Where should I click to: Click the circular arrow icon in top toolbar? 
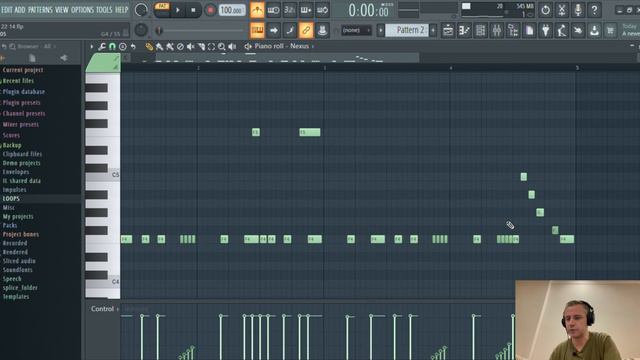tap(545, 10)
